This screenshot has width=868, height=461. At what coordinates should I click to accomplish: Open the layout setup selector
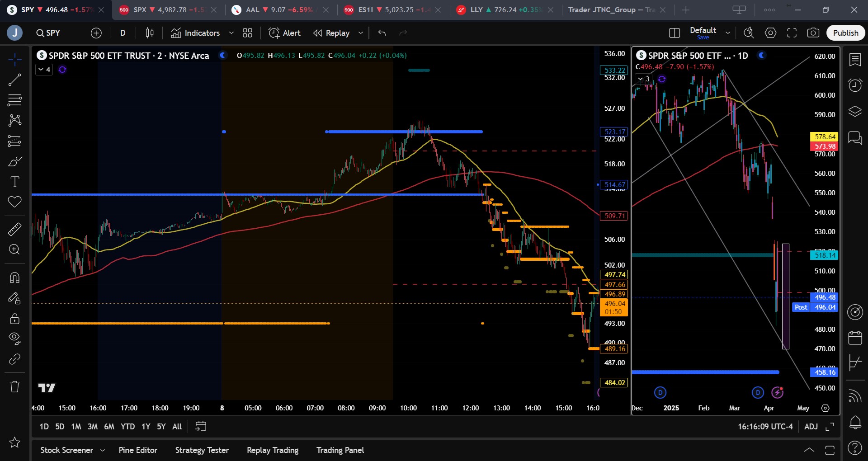[675, 33]
